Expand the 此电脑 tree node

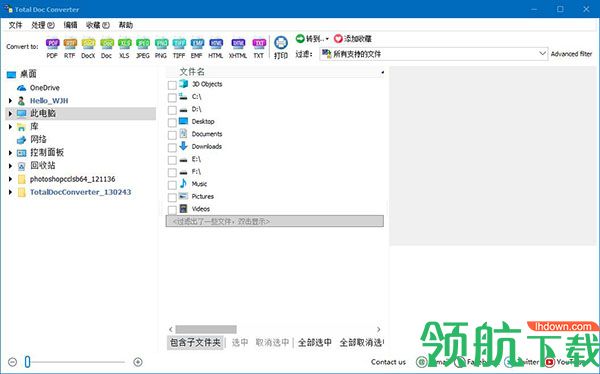click(10, 114)
